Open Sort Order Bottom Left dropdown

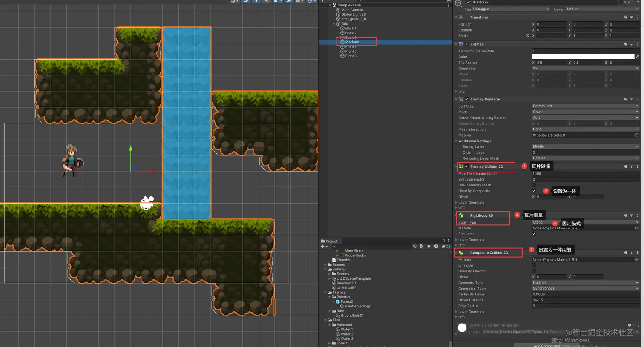[586, 106]
